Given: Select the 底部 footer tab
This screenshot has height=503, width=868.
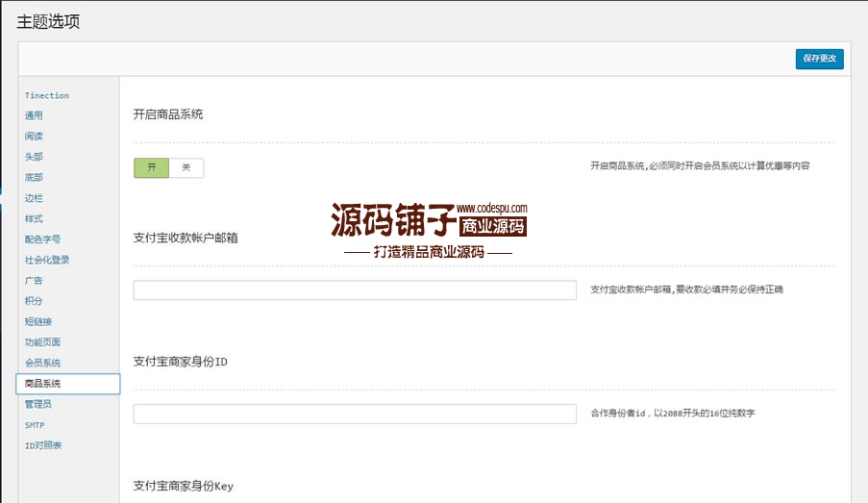Looking at the screenshot, I should (34, 177).
